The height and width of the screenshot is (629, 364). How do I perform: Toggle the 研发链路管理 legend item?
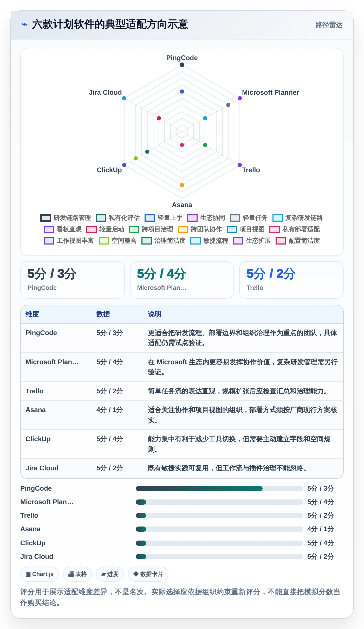66,218
